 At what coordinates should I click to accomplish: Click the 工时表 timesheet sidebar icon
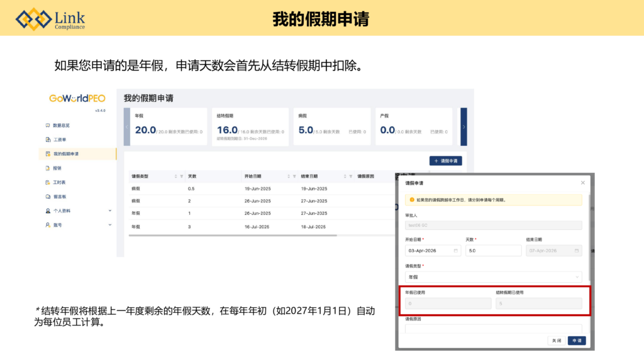click(48, 182)
